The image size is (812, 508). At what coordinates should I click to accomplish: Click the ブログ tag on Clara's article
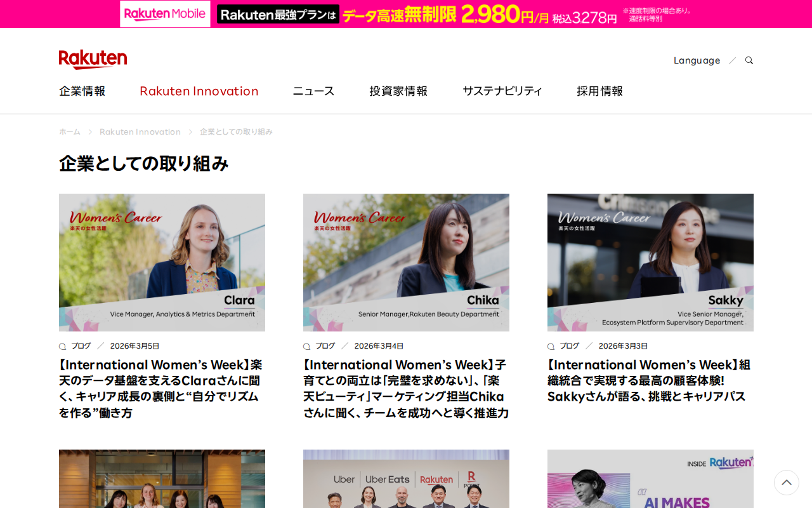(81, 346)
